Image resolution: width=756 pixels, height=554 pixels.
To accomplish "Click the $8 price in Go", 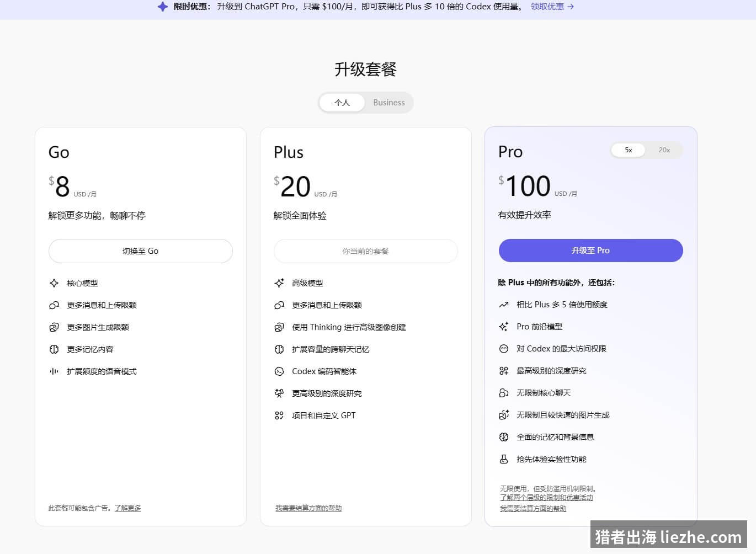I will pos(59,187).
